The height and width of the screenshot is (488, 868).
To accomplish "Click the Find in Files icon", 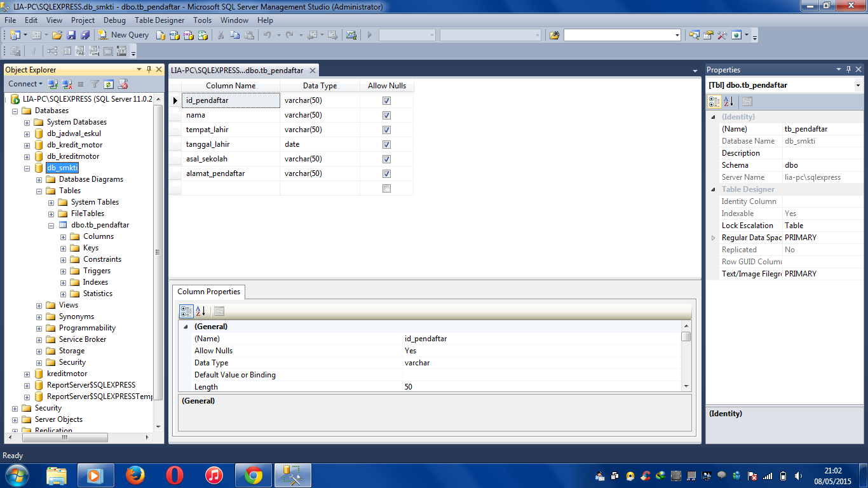I will (554, 35).
